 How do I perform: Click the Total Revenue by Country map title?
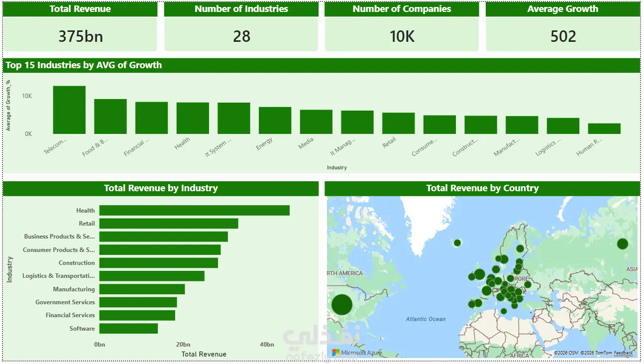coord(482,188)
